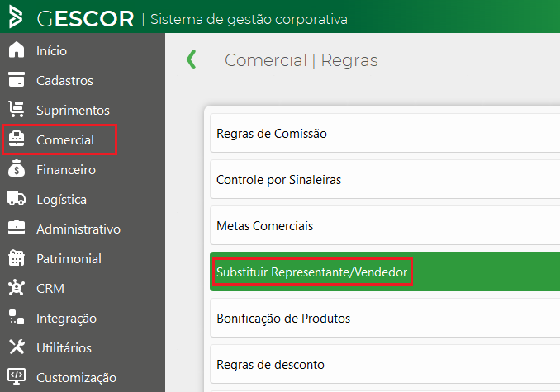
Task: Open the Utilitários menu entry
Action: tap(64, 348)
